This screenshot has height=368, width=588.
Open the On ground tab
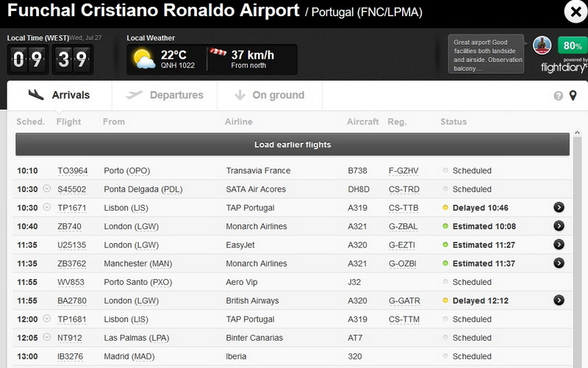pyautogui.click(x=269, y=95)
